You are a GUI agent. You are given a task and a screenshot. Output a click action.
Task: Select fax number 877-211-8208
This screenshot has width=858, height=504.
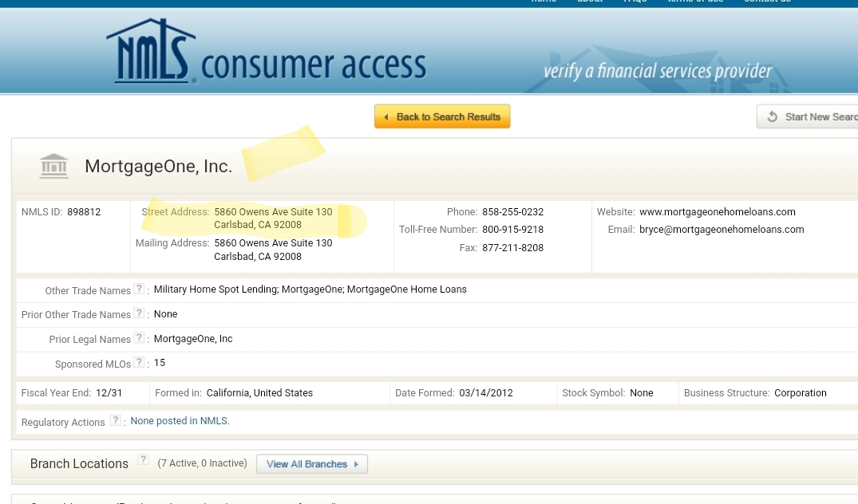click(512, 248)
